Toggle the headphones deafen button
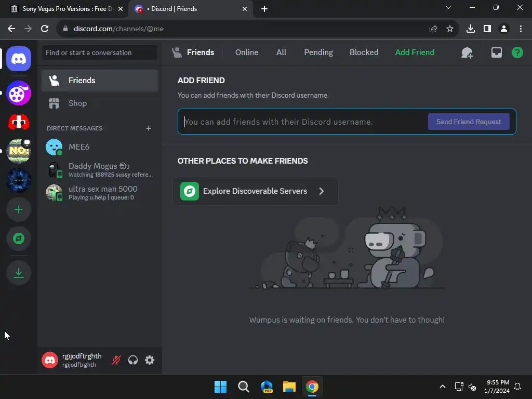This screenshot has width=532, height=399. click(133, 360)
